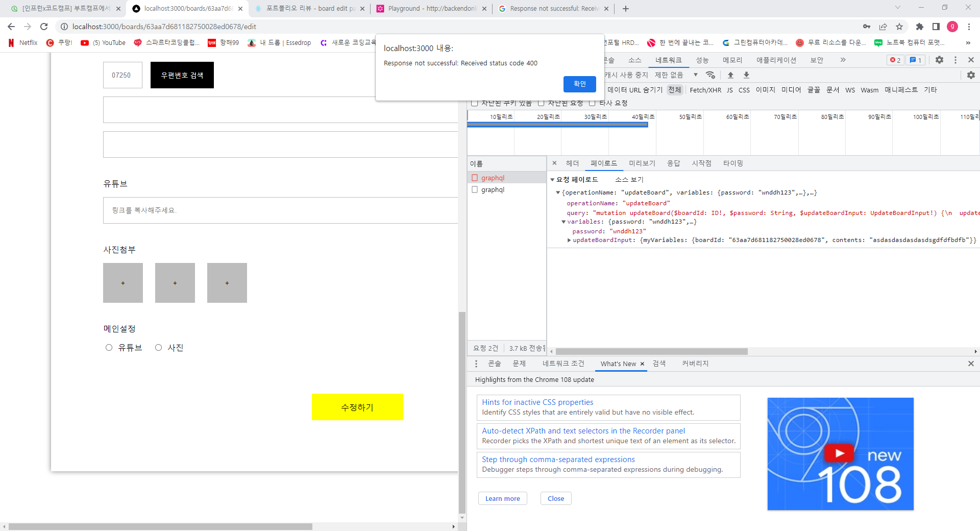
Task: Close the request detail pane with the X
Action: (x=554, y=163)
